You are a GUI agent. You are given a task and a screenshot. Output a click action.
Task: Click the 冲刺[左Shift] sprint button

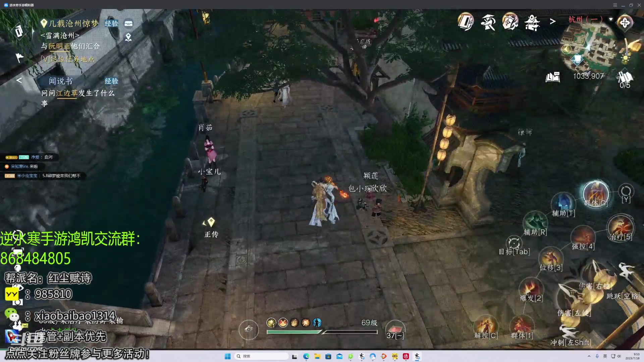tap(570, 335)
